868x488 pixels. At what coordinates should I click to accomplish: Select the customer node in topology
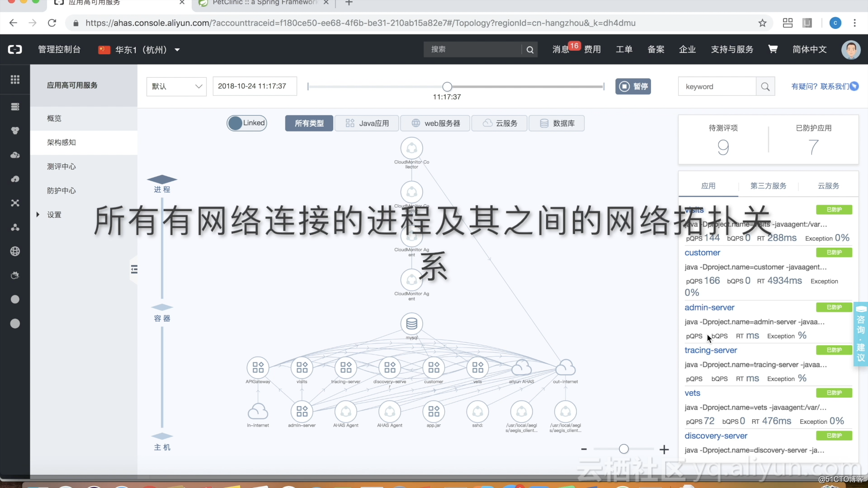coord(434,368)
